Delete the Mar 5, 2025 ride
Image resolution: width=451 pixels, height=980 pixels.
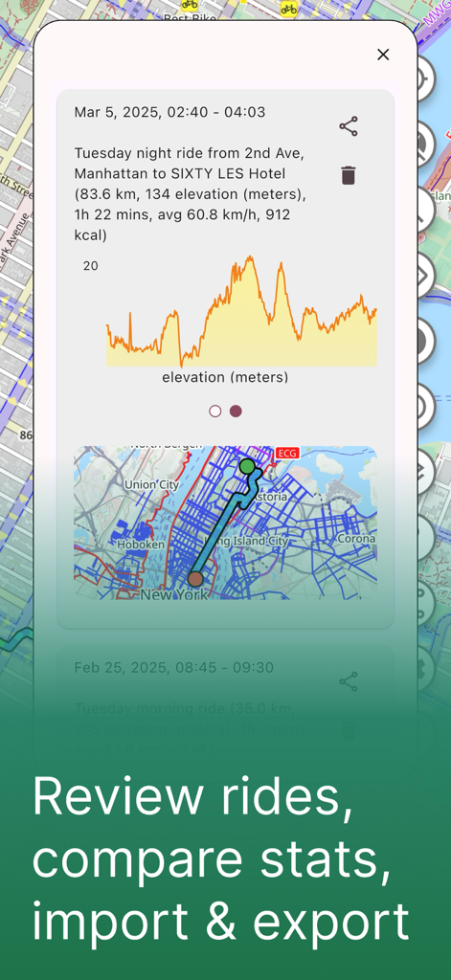349,175
